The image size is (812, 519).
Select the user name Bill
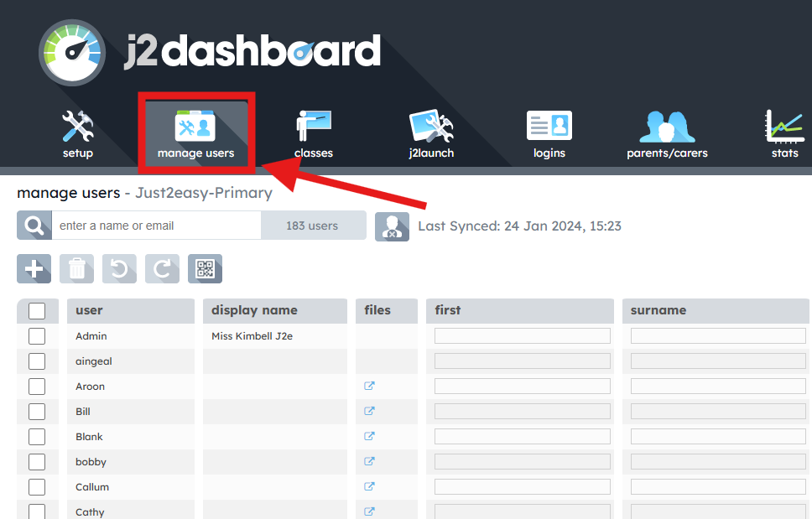tap(83, 412)
